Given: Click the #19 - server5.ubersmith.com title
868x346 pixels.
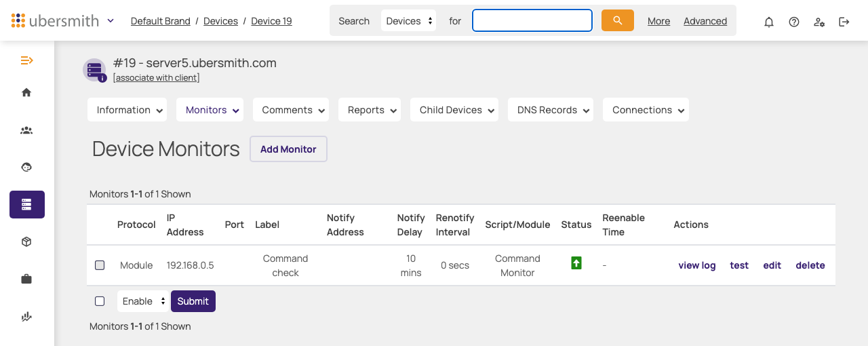Looking at the screenshot, I should 195,63.
